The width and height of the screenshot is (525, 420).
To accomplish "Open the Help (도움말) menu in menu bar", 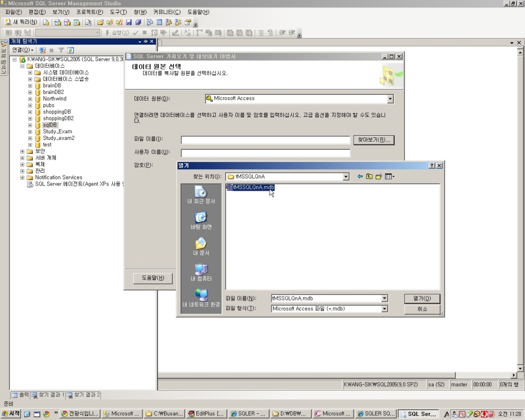I will (x=198, y=12).
